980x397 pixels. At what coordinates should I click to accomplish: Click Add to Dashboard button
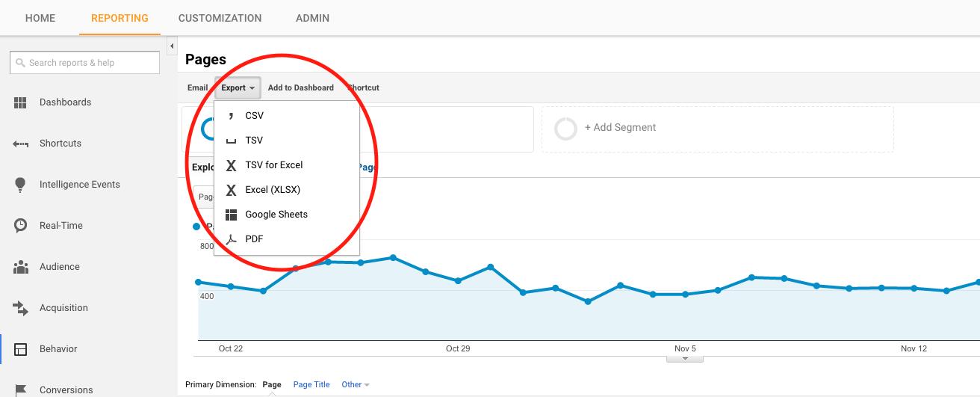(300, 87)
